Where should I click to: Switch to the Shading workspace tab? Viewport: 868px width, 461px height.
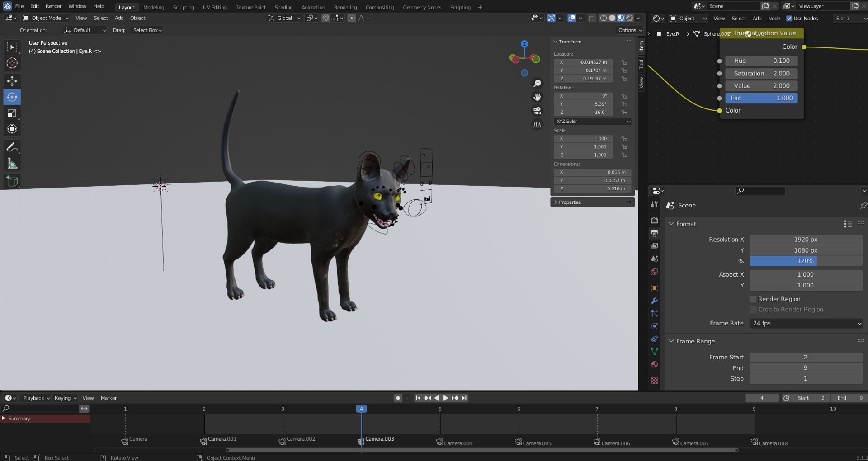pos(283,7)
